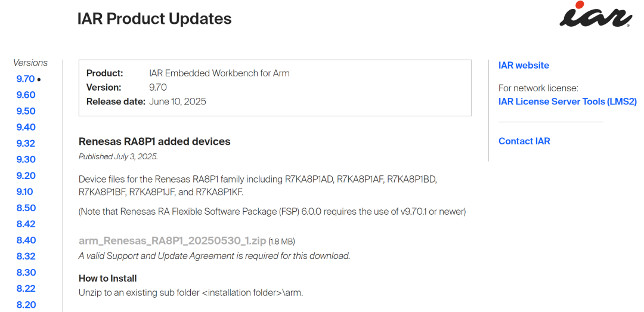The image size is (644, 312).
Task: Download arm_Renesas_RA8P1_20250530_1.zip file
Action: coord(172,241)
